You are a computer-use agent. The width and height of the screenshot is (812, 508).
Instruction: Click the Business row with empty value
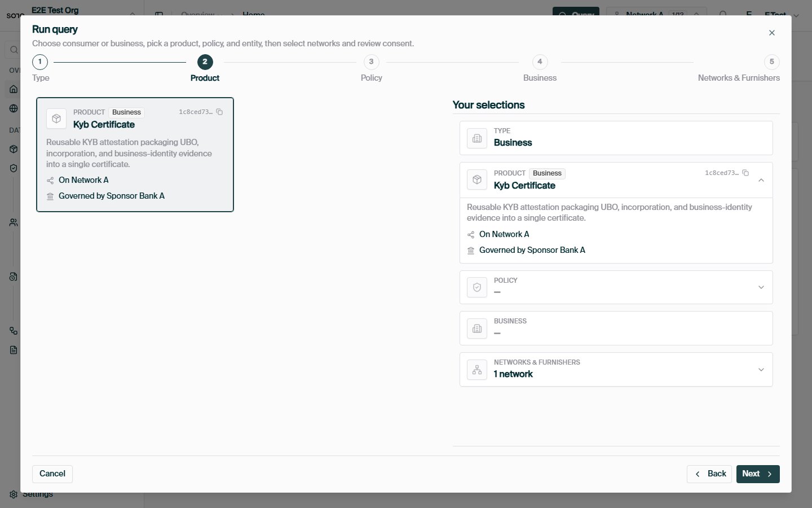coord(616,329)
